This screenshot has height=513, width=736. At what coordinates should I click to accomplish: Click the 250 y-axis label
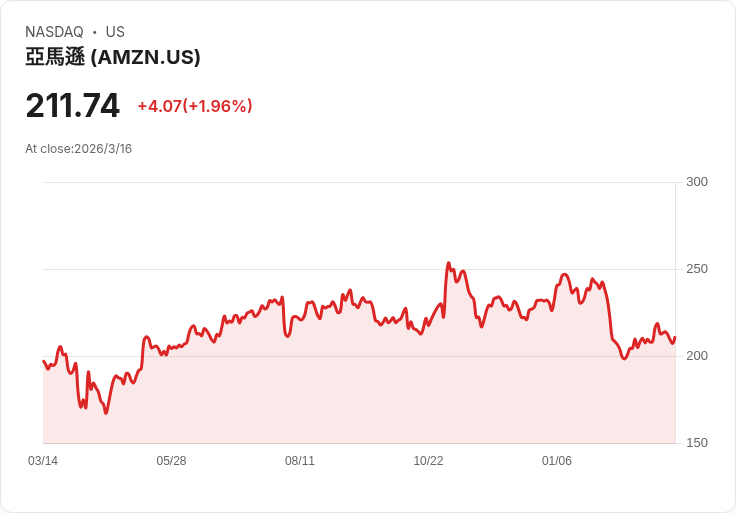coord(697,269)
